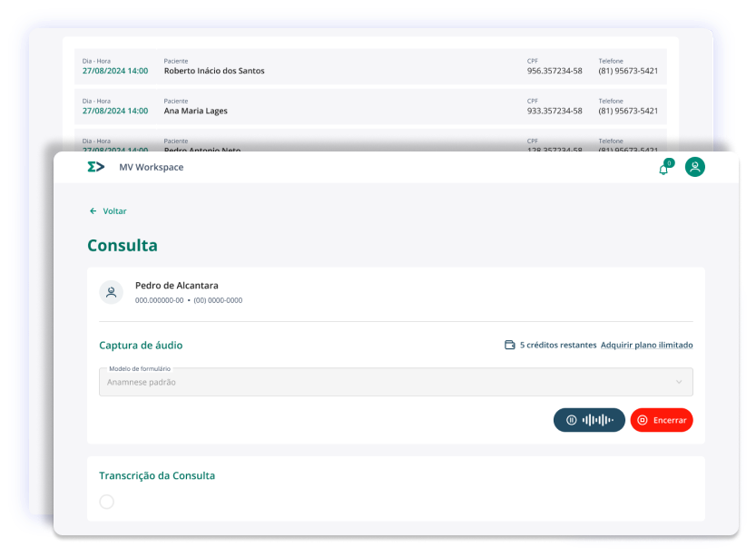Open the notifications bell

coord(663,169)
